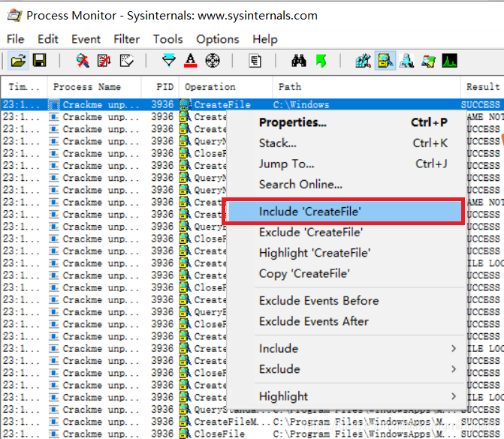
Task: Open the Event menu
Action: click(86, 39)
